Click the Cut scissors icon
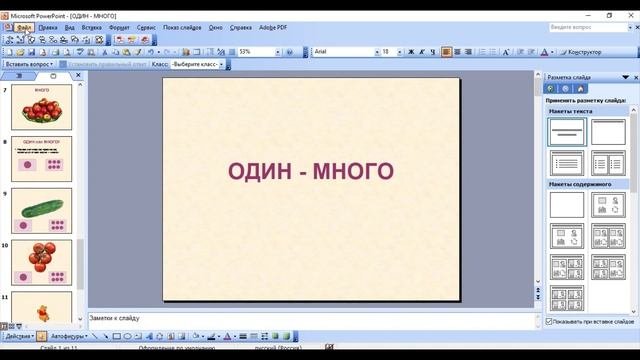This screenshot has width=640, height=360. (105, 52)
